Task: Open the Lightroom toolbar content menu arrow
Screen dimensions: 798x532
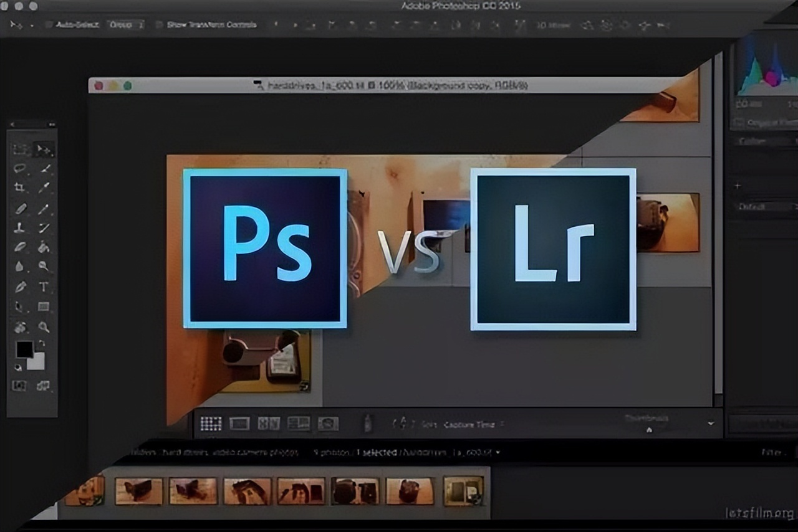Action: point(711,424)
